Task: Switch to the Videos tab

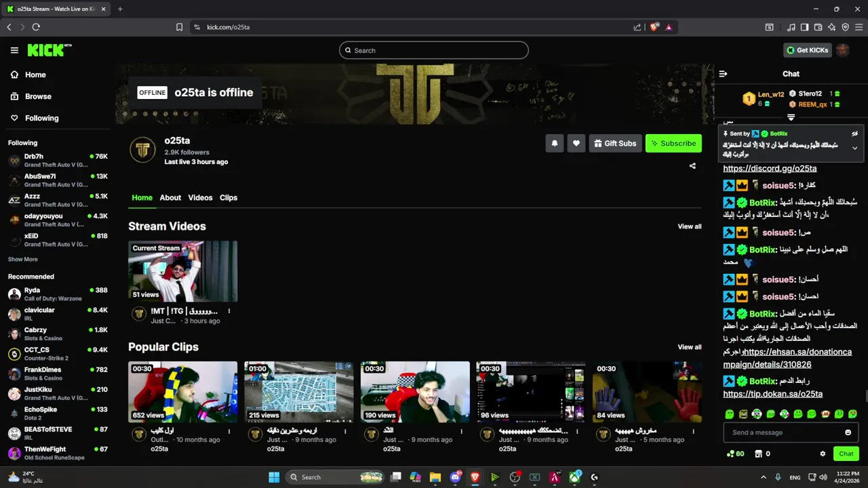Action: pyautogui.click(x=200, y=198)
